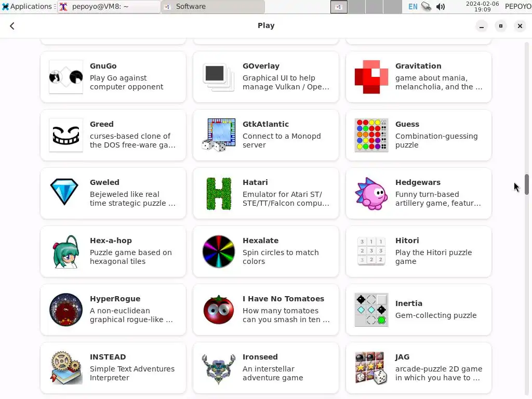The image size is (532, 399).
Task: Select the INSTEAD gears and book icon
Action: [66, 368]
